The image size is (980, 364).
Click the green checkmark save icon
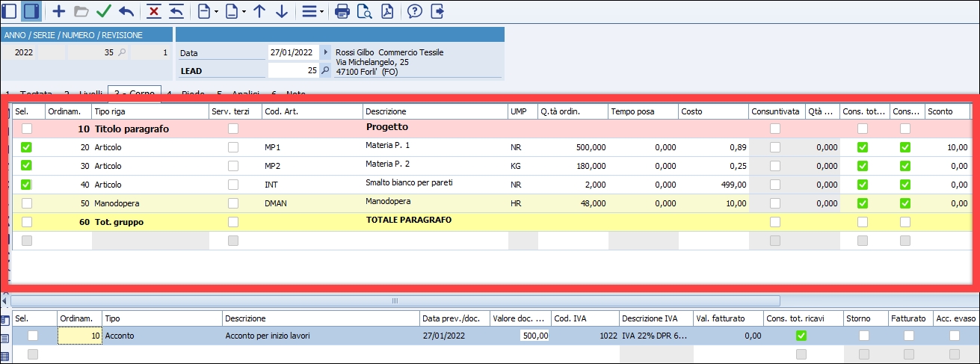point(103,11)
